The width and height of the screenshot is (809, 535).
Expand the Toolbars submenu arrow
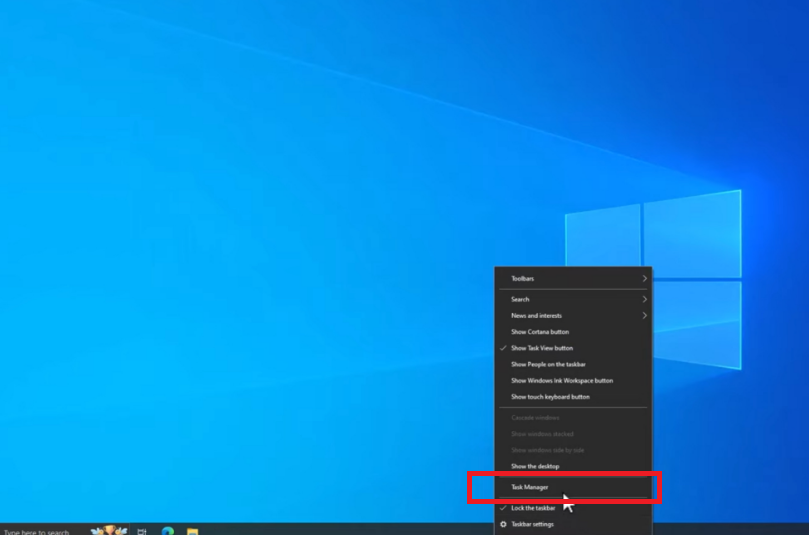(x=644, y=279)
